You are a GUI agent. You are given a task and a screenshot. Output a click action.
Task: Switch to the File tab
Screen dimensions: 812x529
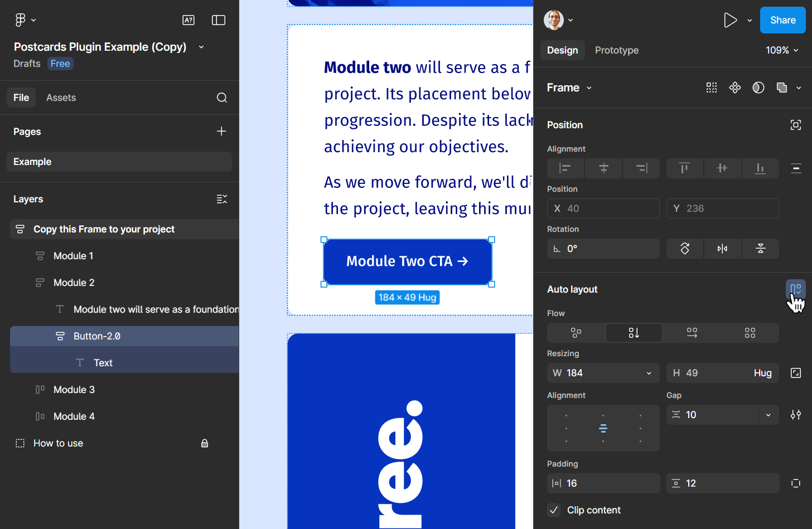click(x=21, y=98)
